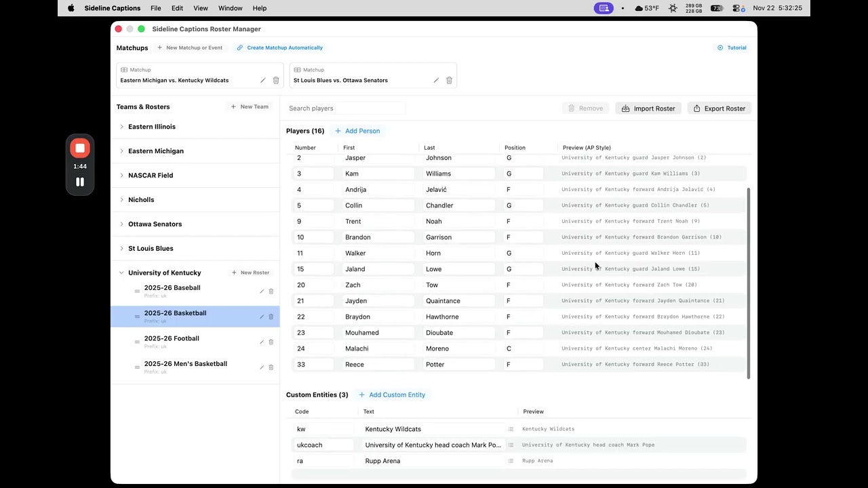Open the Help menu
Viewport: 868px width, 488px height.
[x=260, y=8]
